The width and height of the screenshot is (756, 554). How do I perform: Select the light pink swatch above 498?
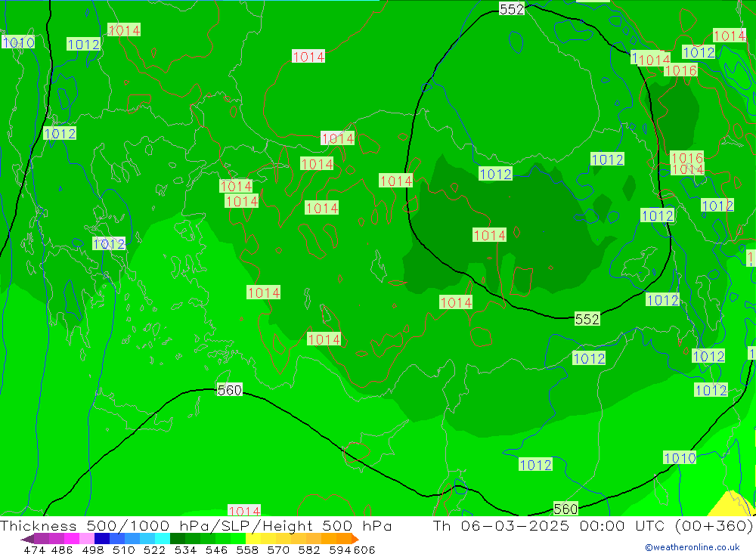click(x=87, y=539)
